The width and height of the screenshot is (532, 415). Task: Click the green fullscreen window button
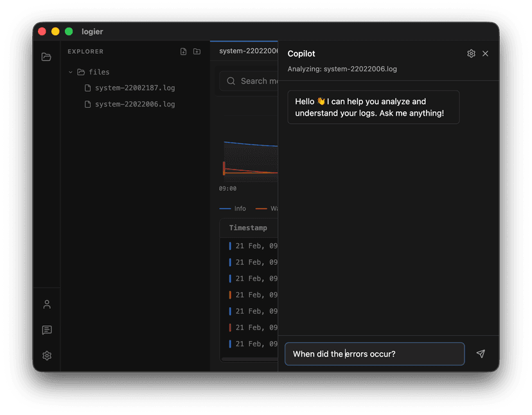point(69,31)
